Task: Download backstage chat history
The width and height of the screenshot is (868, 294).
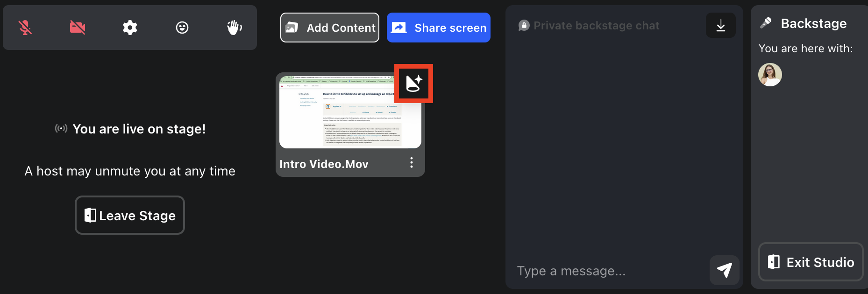Action: pyautogui.click(x=721, y=25)
